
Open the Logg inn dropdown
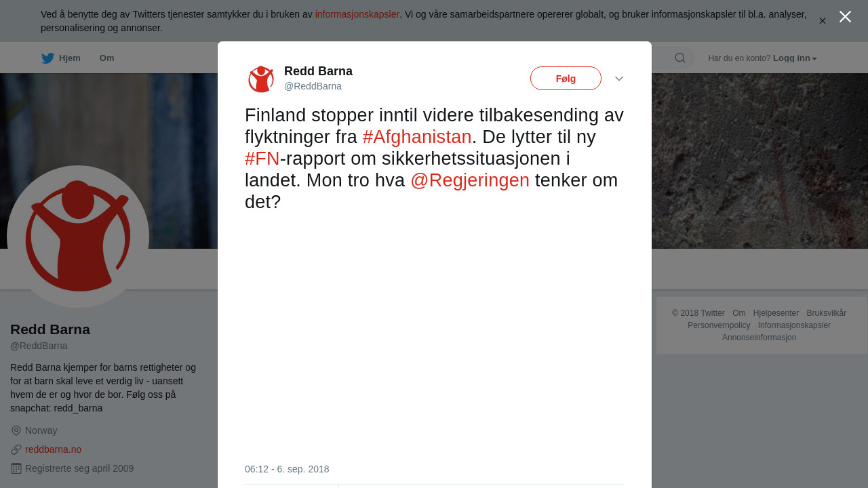pyautogui.click(x=795, y=58)
